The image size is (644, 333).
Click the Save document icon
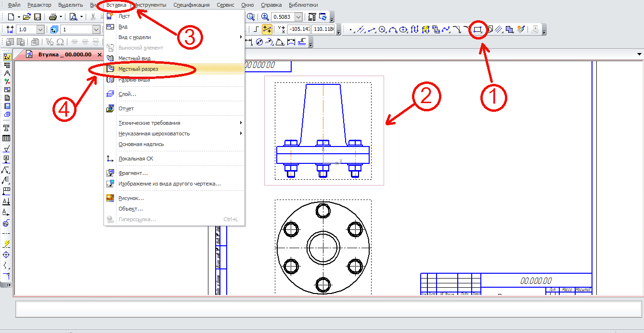pyautogui.click(x=38, y=17)
